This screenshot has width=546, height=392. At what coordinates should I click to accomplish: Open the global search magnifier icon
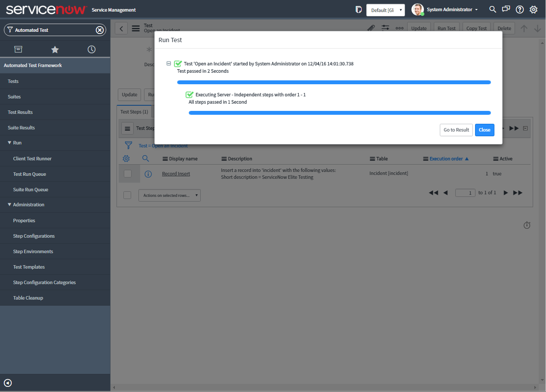pos(493,9)
